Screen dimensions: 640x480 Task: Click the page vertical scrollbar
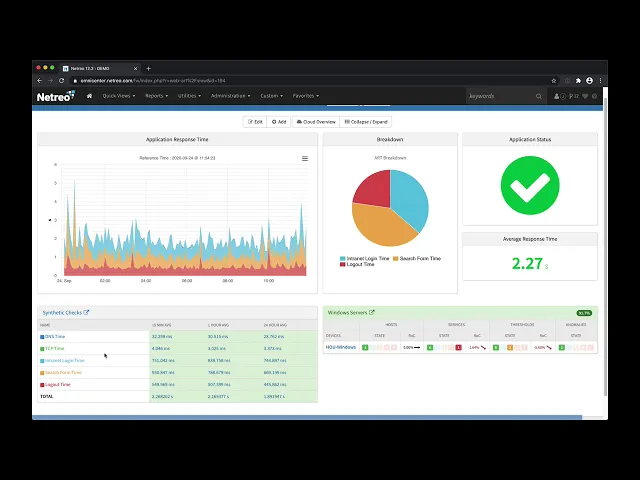point(605,245)
